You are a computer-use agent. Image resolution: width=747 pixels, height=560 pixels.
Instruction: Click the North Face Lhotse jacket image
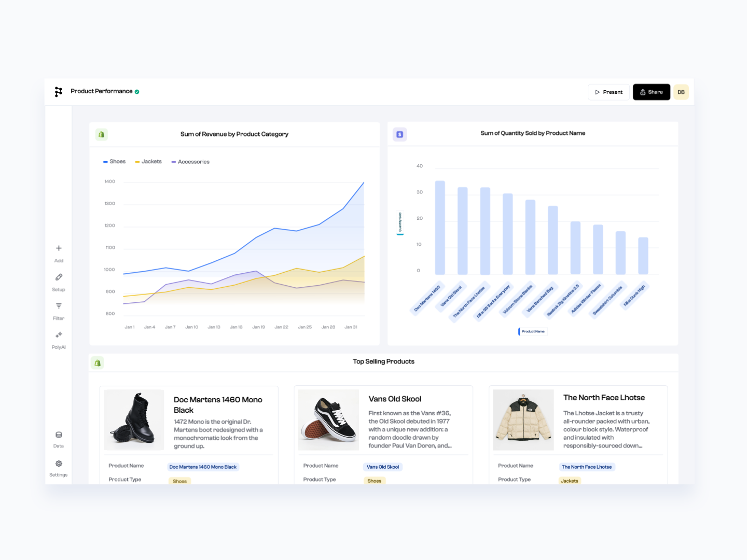point(523,419)
